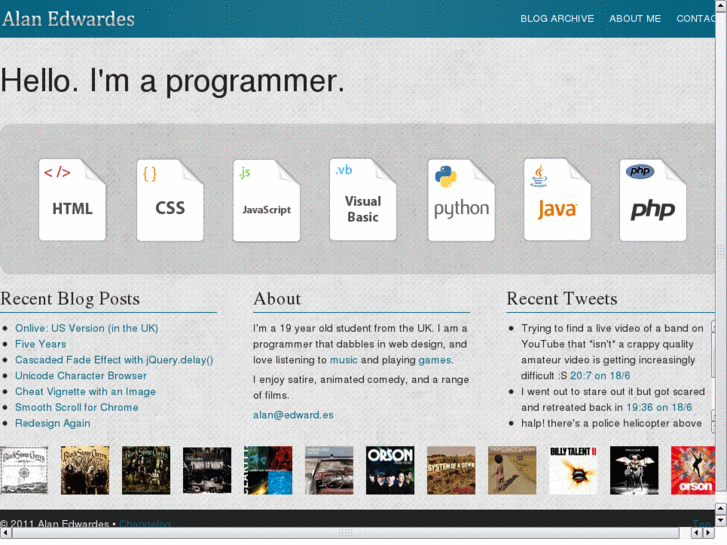Image resolution: width=727 pixels, height=545 pixels.
Task: Open the System of a Down album cover
Action: click(x=451, y=470)
